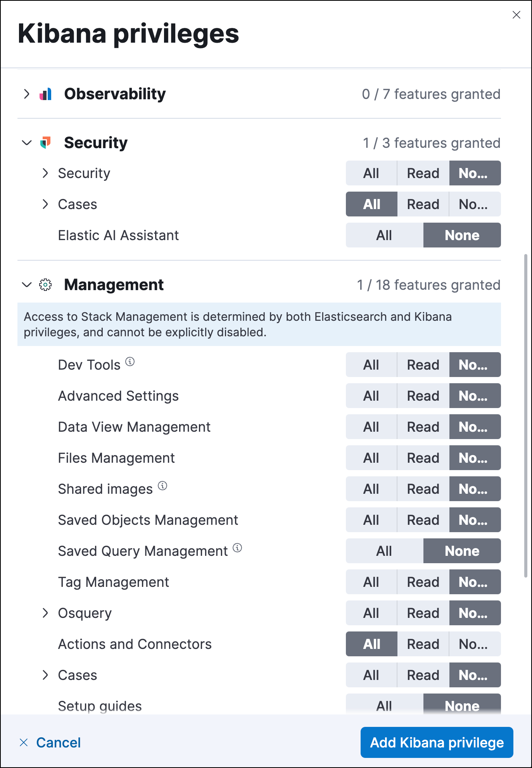Screen dimensions: 532x768
Task: Click the X icon beside Cancel
Action: [x=24, y=742]
